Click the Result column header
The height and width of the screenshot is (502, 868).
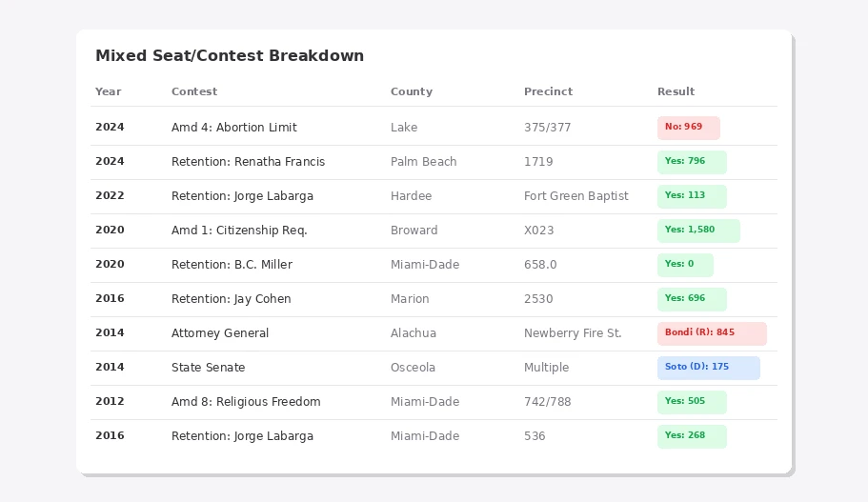[676, 91]
